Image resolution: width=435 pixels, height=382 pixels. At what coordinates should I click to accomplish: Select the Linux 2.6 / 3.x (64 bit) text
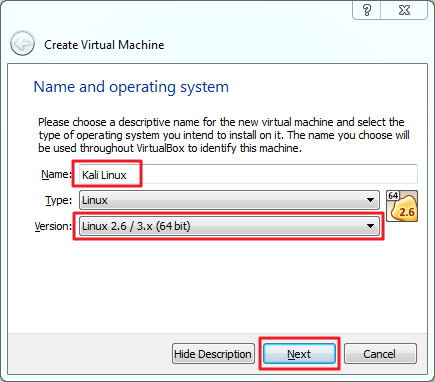point(136,226)
